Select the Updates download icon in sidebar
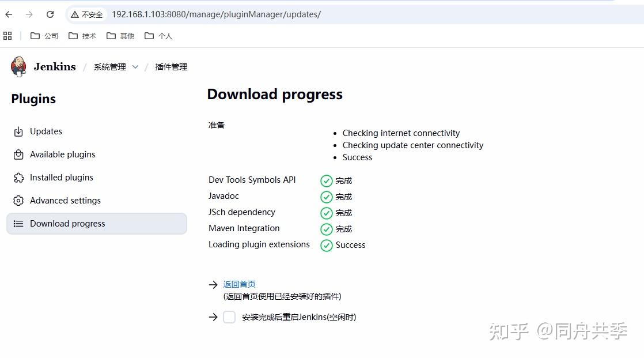This screenshot has width=644, height=358. [x=18, y=131]
